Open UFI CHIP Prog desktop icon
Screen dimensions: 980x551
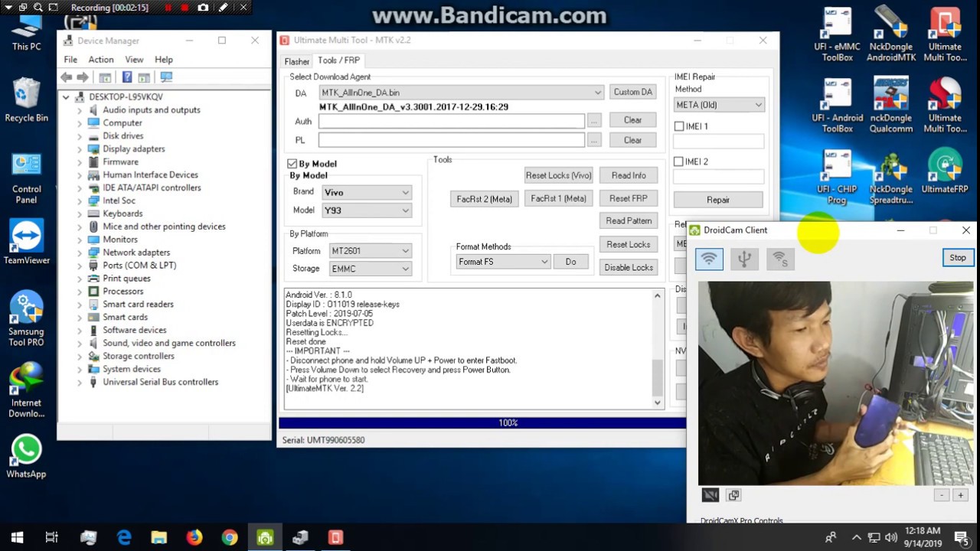pos(837,177)
